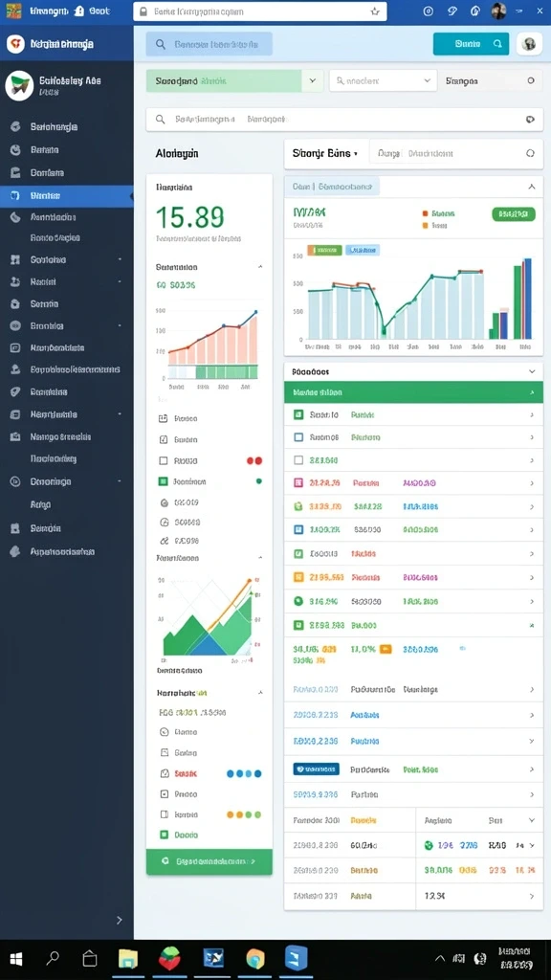Viewport: 551px width, 980px height.
Task: Click the red logo icon atop sidebar
Action: pyautogui.click(x=15, y=44)
